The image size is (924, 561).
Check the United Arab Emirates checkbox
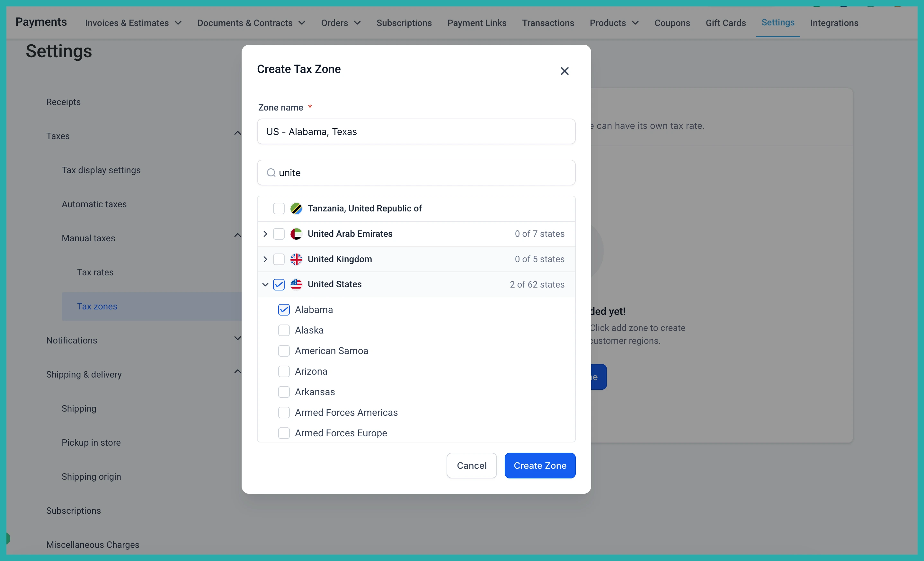[279, 234]
